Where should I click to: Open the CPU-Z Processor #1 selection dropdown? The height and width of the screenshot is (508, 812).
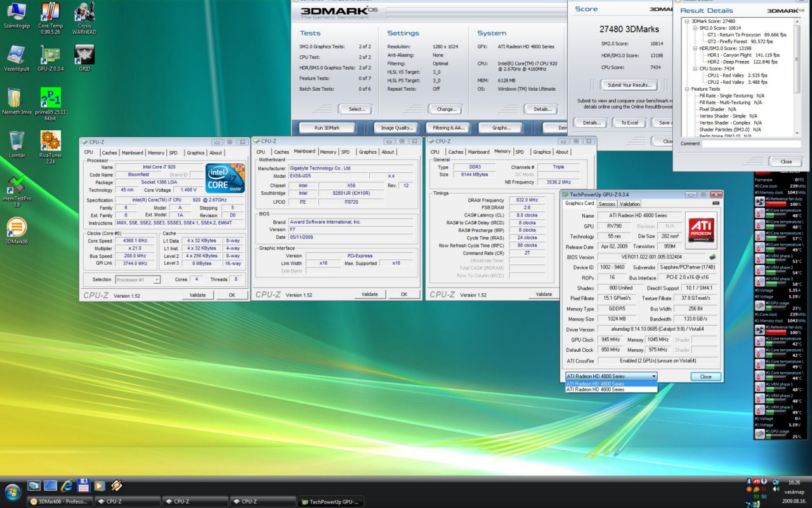[138, 279]
